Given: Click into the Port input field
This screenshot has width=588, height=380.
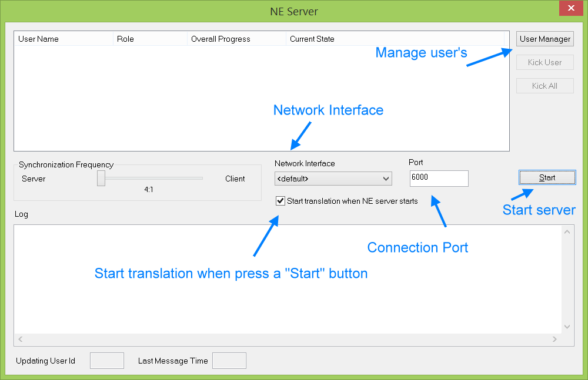Looking at the screenshot, I should click(x=439, y=178).
